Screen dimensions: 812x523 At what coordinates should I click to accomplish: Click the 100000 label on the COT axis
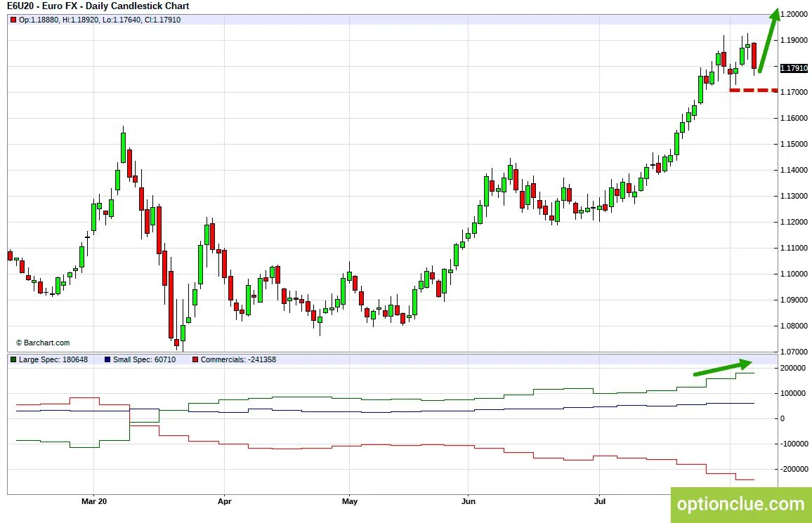pyautogui.click(x=793, y=393)
